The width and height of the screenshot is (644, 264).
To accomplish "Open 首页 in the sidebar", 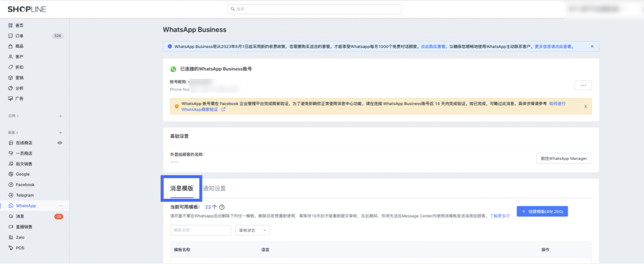I will click(19, 25).
